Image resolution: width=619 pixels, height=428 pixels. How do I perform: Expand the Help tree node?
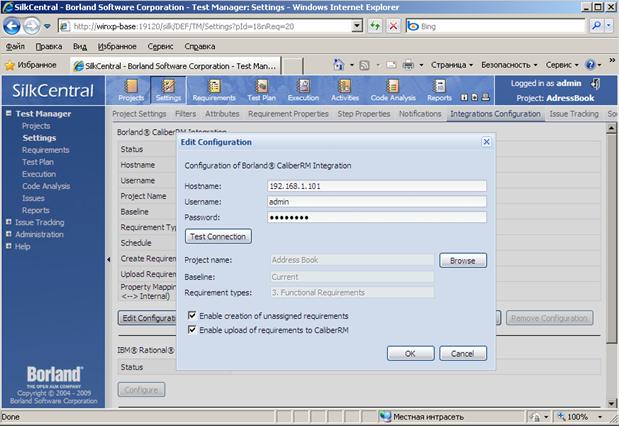[x=9, y=246]
